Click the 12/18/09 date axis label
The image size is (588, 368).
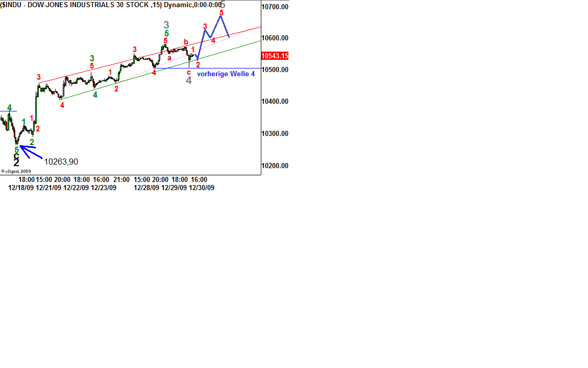pyautogui.click(x=20, y=188)
